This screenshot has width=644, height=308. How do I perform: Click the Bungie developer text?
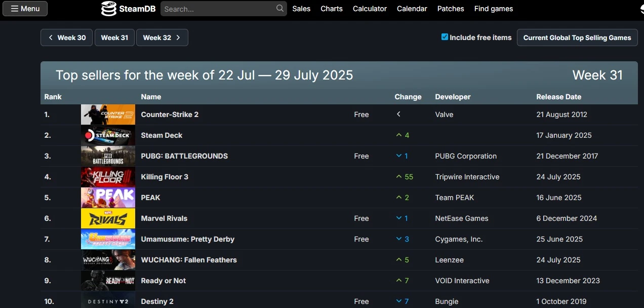point(447,301)
